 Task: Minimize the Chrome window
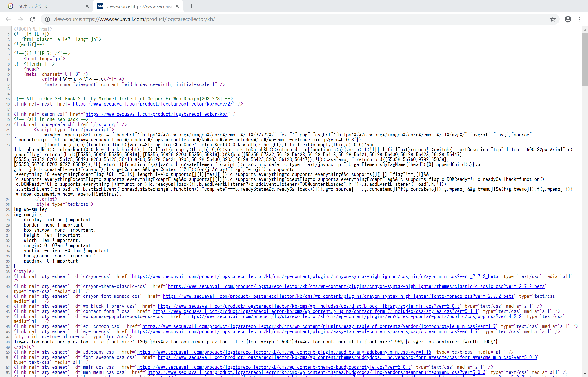point(545,5)
